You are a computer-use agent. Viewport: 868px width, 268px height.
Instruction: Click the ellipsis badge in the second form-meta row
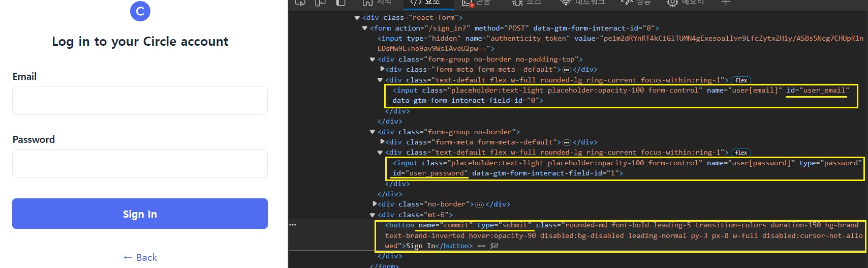(567, 142)
